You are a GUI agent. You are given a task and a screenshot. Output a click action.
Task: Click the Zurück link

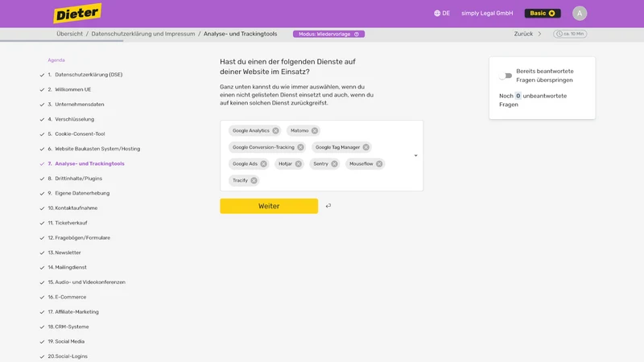pyautogui.click(x=523, y=34)
